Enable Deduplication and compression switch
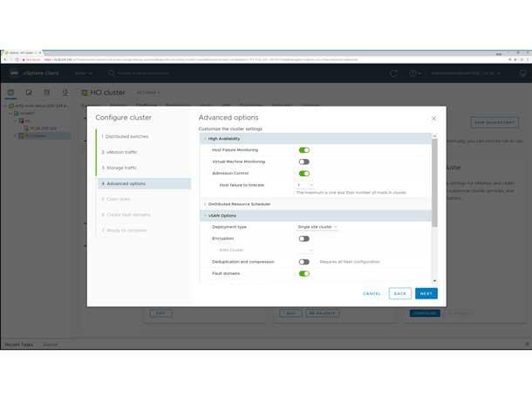Viewport: 532px width, 399px height. click(x=304, y=262)
